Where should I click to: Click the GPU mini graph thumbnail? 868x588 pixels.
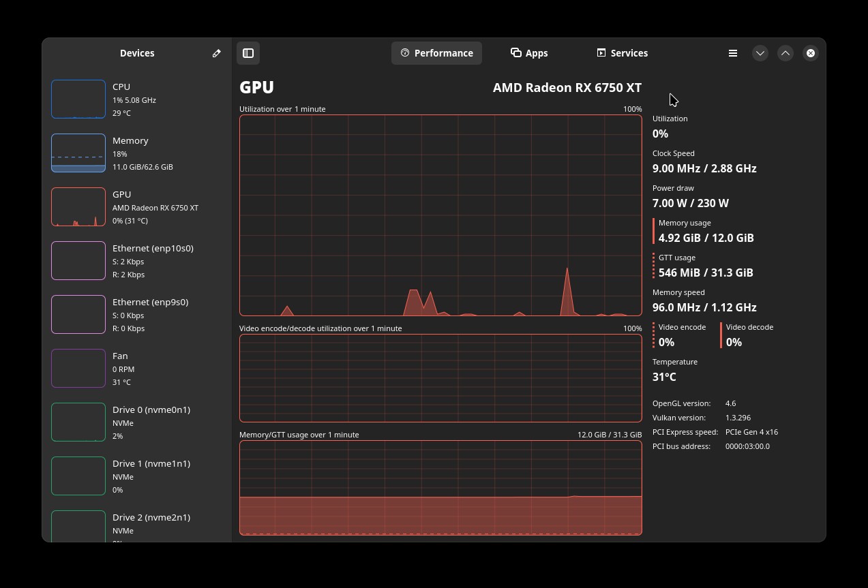(x=78, y=207)
